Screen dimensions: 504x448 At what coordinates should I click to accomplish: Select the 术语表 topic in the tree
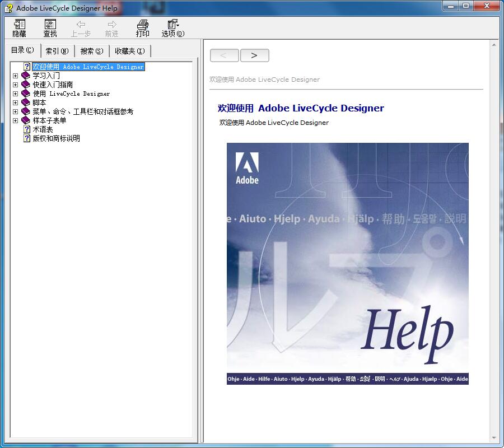(42, 129)
